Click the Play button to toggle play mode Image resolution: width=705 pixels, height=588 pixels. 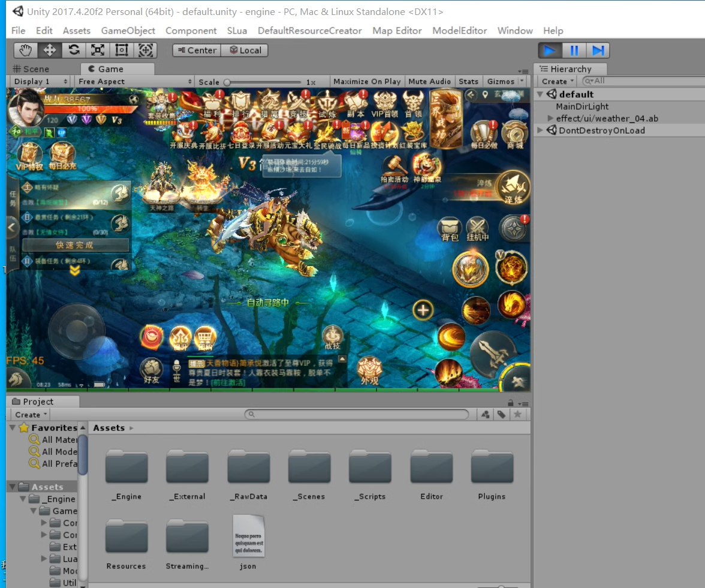point(550,50)
